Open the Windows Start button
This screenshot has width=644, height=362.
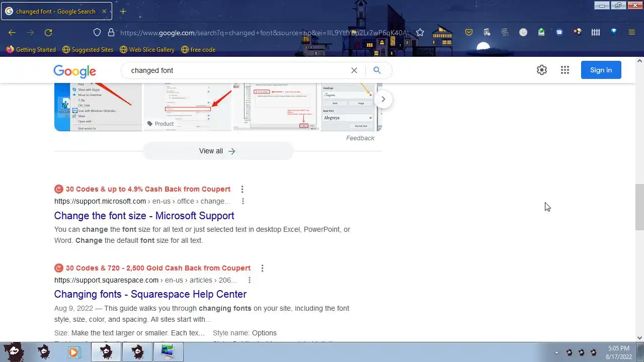[x=13, y=352]
